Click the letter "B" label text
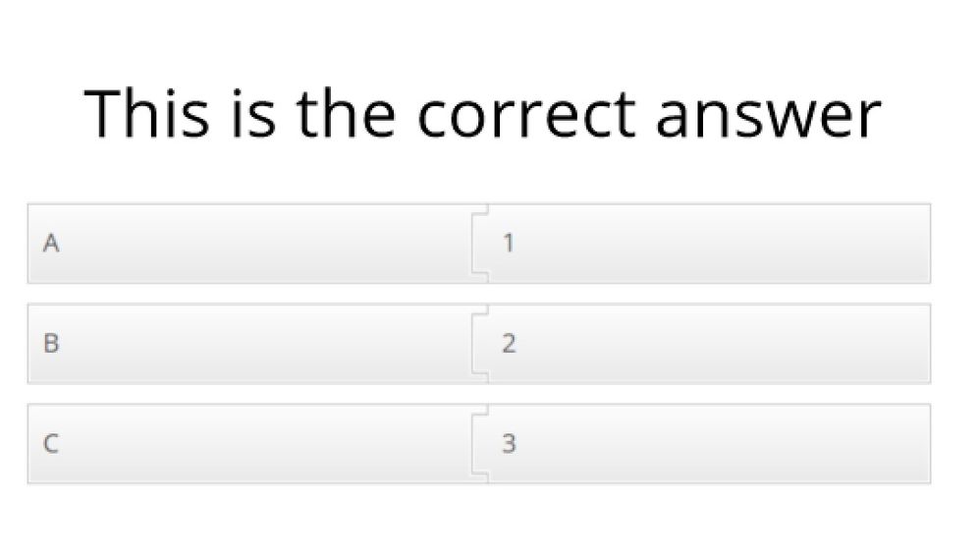 [51, 344]
